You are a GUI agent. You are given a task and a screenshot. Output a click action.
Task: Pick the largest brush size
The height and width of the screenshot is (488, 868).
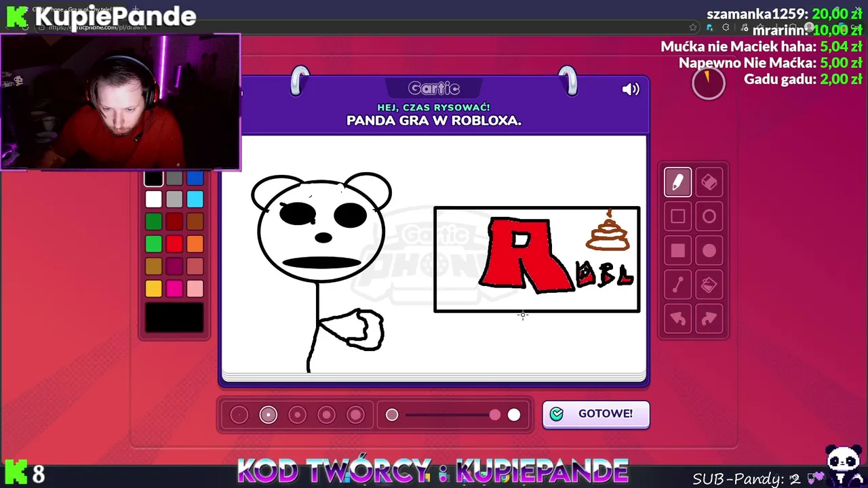[x=355, y=415]
